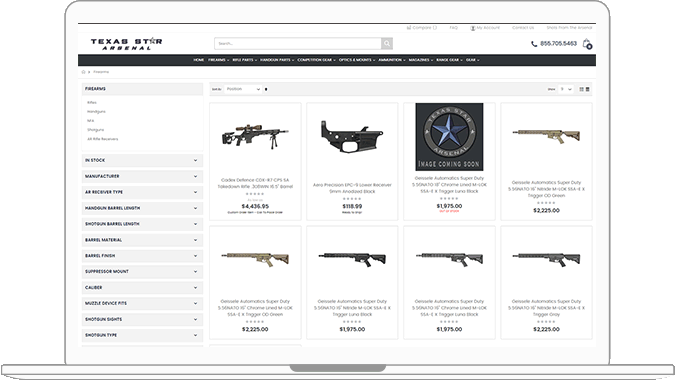
Task: Expand the Manufacturer filter
Action: [x=142, y=176]
